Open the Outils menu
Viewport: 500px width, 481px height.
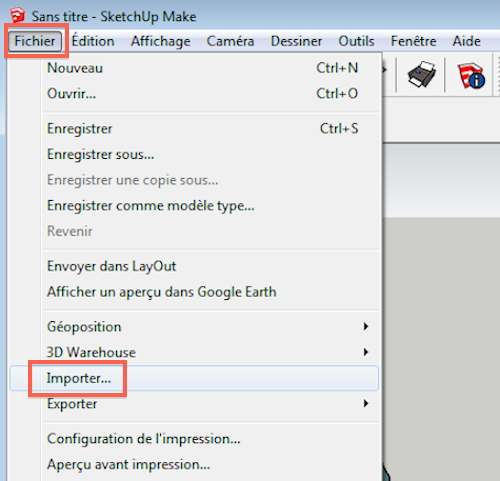click(x=356, y=41)
